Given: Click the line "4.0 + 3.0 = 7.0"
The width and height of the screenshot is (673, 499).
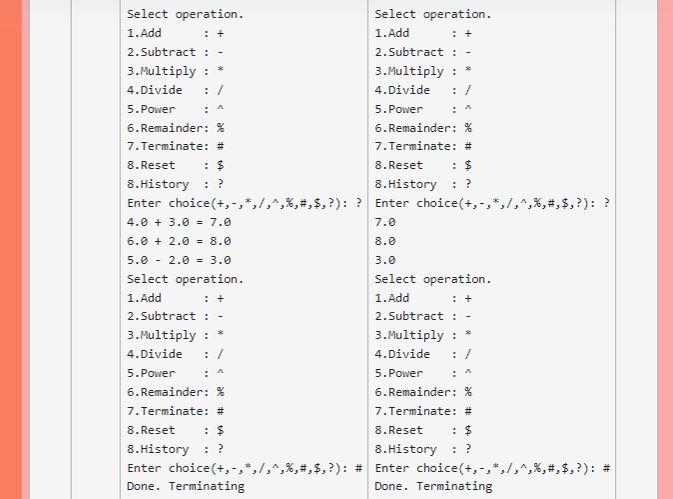Looking at the screenshot, I should (179, 222).
